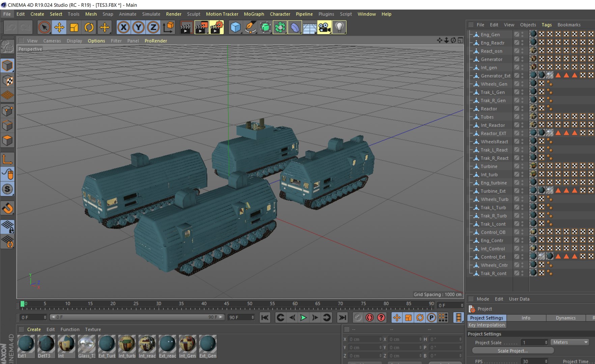Screen dimensions: 595x364
Task: Add a Cube primitive object
Action: pyautogui.click(x=235, y=27)
